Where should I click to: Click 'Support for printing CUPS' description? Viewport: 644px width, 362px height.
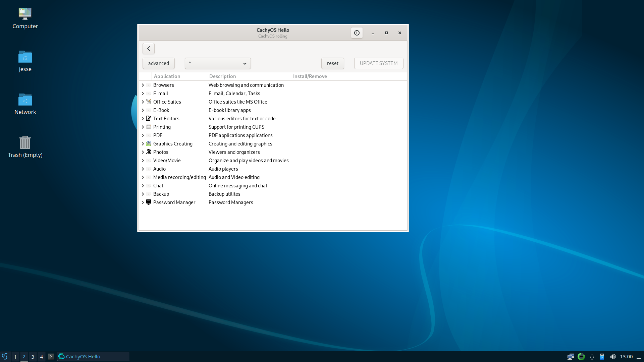tap(236, 127)
